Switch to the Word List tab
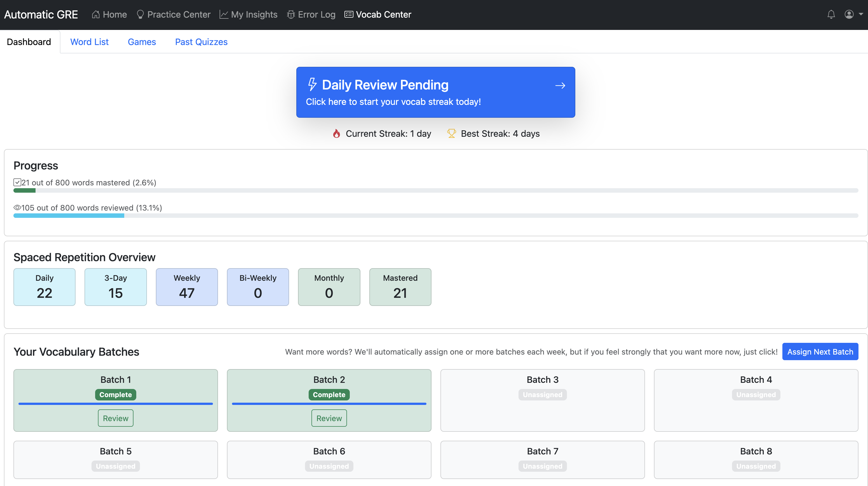 (x=89, y=42)
